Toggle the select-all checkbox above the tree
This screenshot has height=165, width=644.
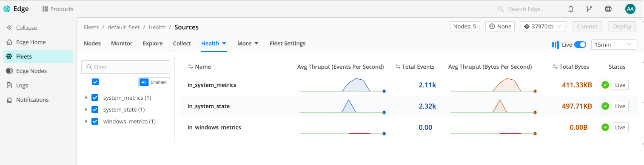click(x=95, y=82)
